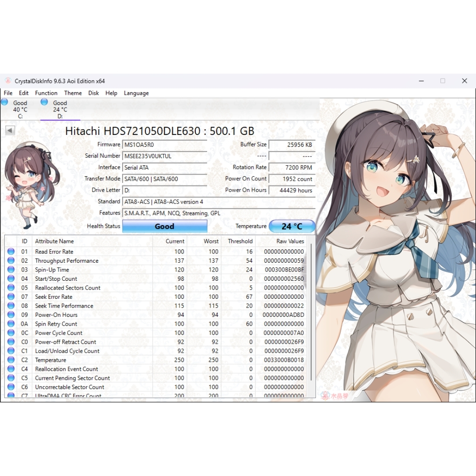The height and width of the screenshot is (476, 476).
Task: Select the Uncorrectable Sector Count attribute name
Action: click(70, 387)
